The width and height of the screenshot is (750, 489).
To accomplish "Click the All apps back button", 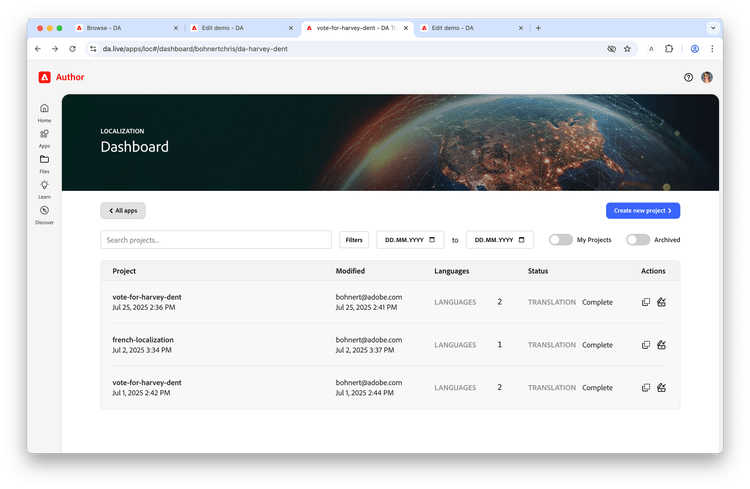I will pyautogui.click(x=123, y=211).
